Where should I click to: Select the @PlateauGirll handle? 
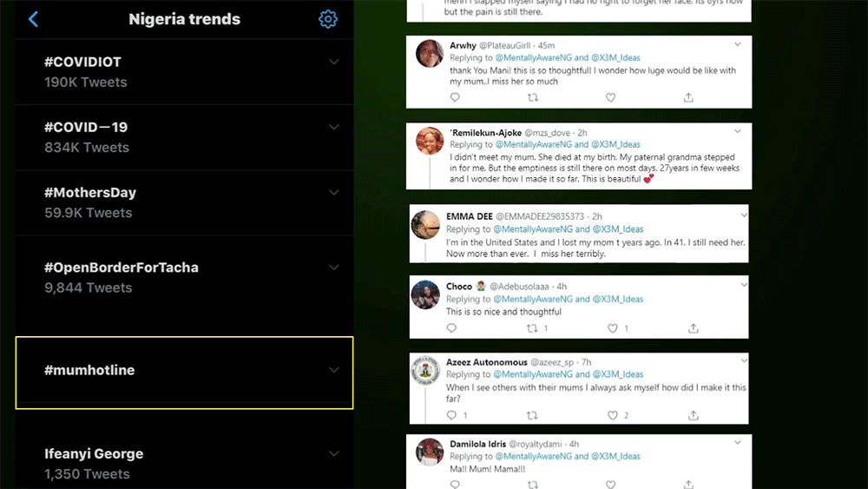point(504,45)
